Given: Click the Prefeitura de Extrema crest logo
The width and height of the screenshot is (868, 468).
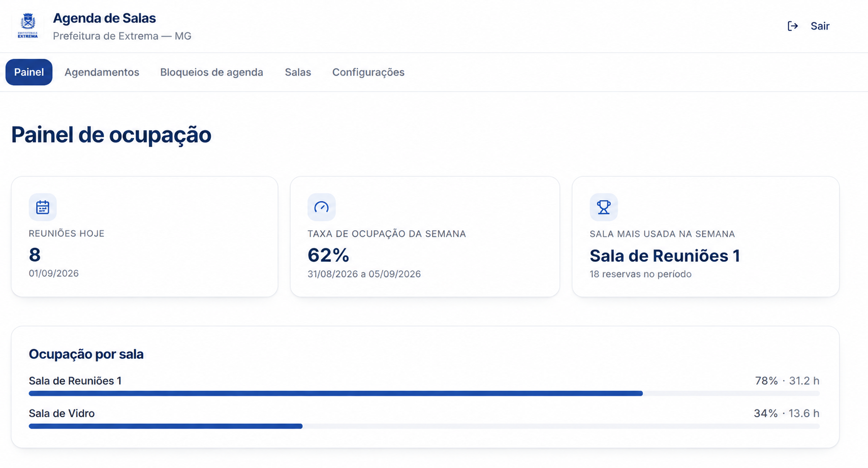Looking at the screenshot, I should click(x=28, y=26).
